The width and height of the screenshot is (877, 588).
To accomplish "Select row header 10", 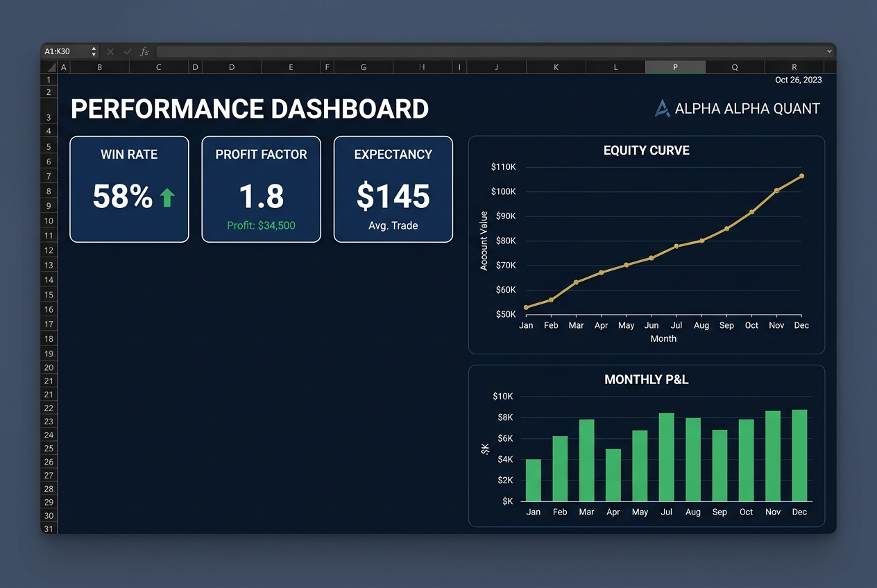I will click(x=49, y=220).
